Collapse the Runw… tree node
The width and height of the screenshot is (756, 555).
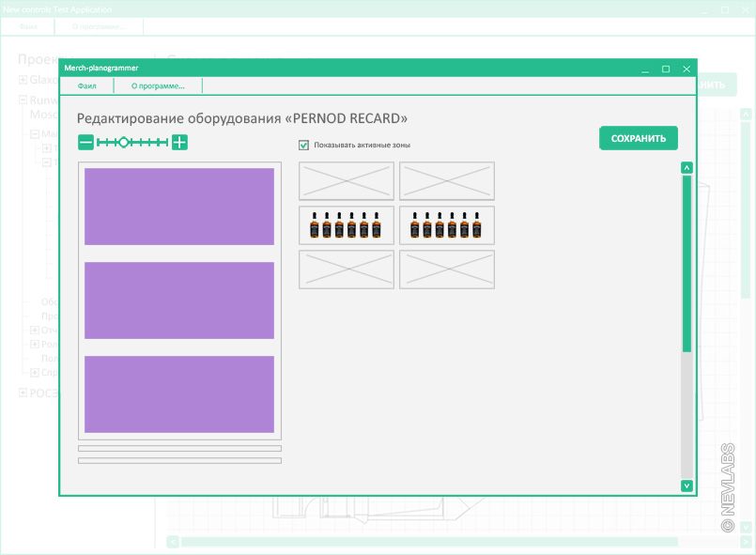pos(23,99)
